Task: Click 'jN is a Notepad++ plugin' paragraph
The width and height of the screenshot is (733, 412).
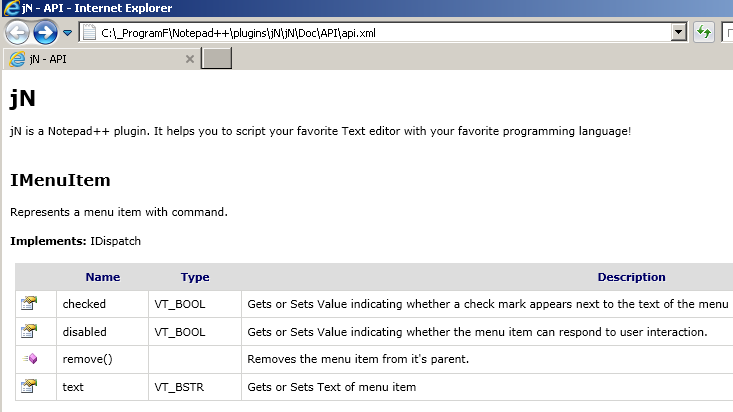Action: point(321,131)
